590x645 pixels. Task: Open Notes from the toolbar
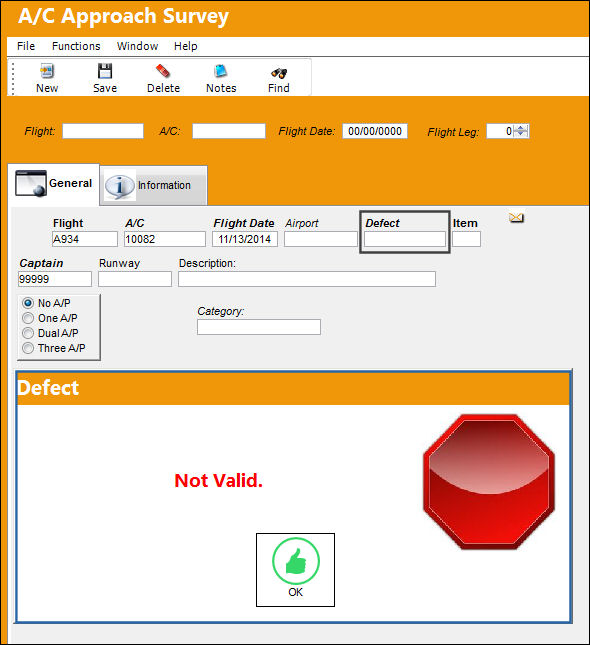221,78
